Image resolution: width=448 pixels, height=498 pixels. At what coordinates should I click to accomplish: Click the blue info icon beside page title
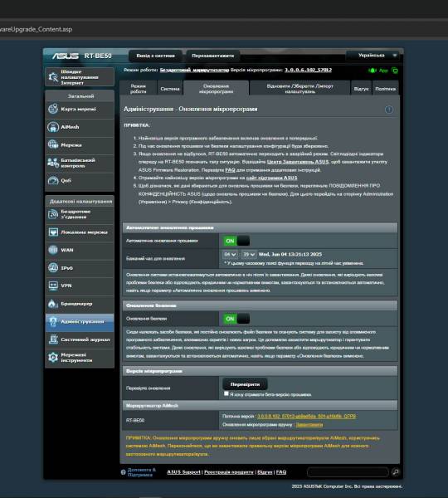(388, 110)
